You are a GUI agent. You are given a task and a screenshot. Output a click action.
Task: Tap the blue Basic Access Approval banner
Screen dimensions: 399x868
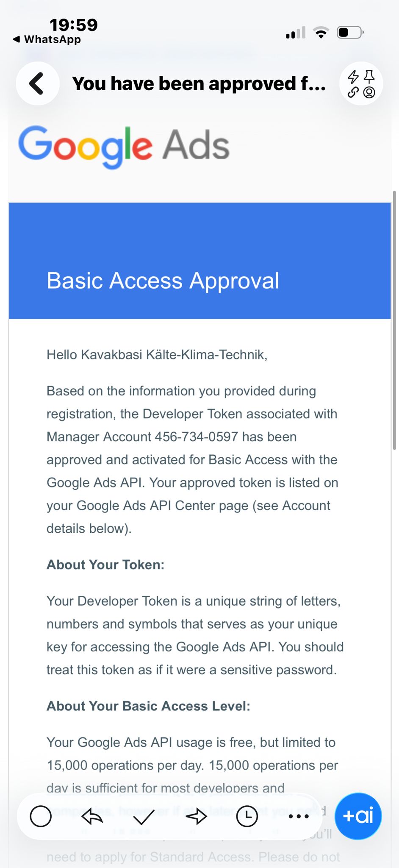click(x=199, y=261)
